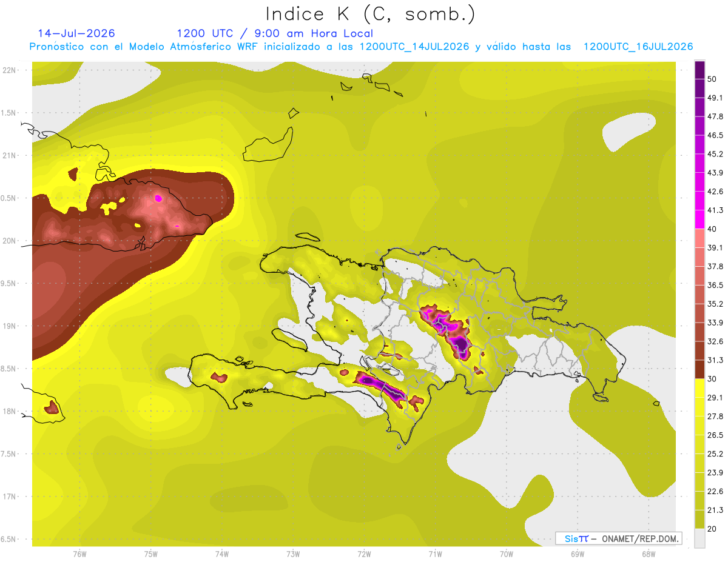Click the legend value '39.1'
This screenshot has width=728, height=562.
[x=715, y=247]
